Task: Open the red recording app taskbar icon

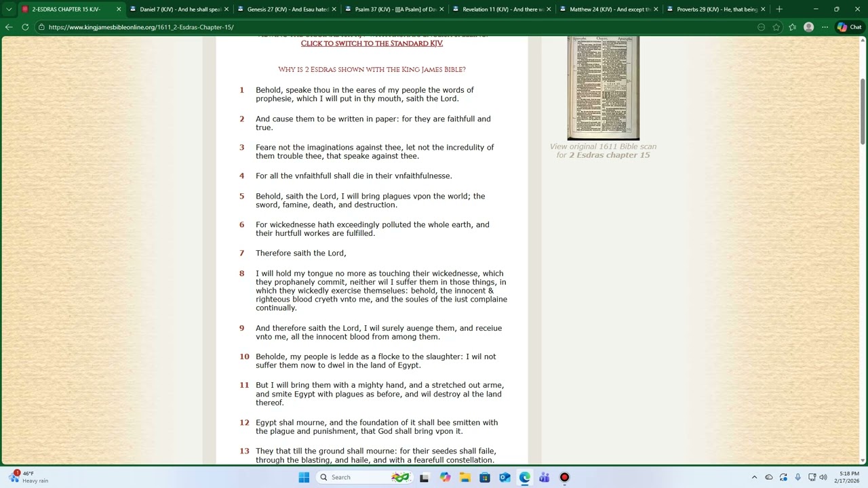Action: [564, 477]
